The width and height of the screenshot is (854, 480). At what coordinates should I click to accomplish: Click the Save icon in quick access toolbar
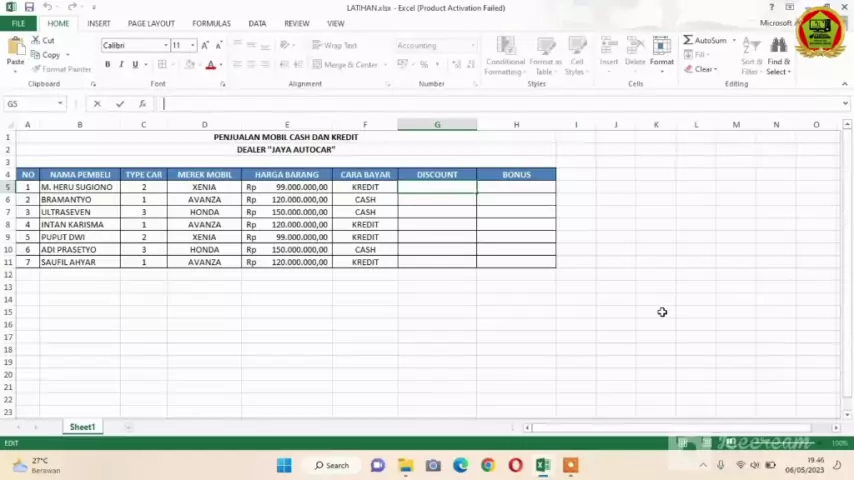coord(29,7)
